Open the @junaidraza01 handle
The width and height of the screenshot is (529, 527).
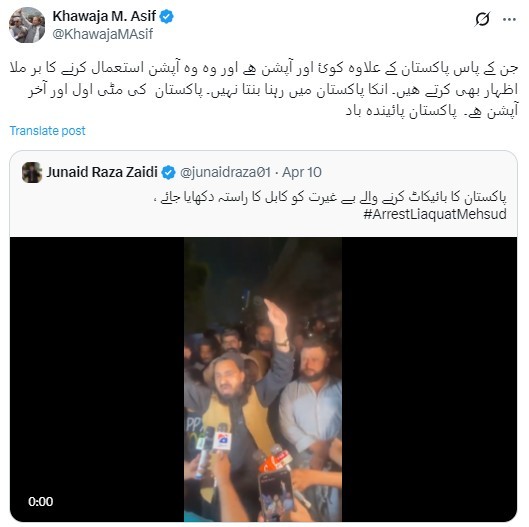click(225, 172)
